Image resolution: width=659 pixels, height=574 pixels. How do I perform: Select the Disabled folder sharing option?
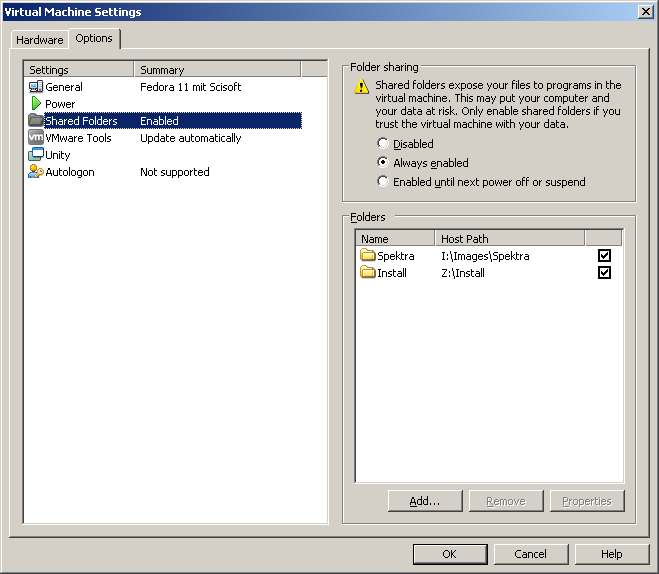pos(383,144)
